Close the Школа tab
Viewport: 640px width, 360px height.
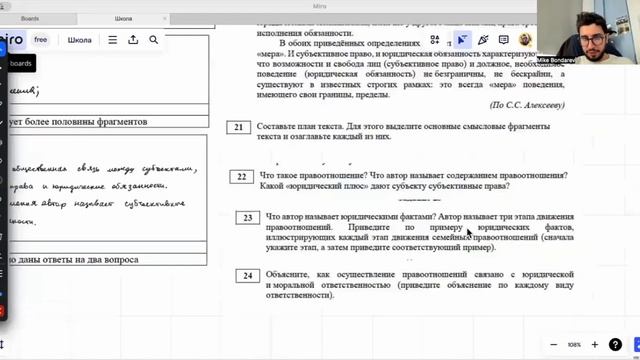[x=164, y=19]
